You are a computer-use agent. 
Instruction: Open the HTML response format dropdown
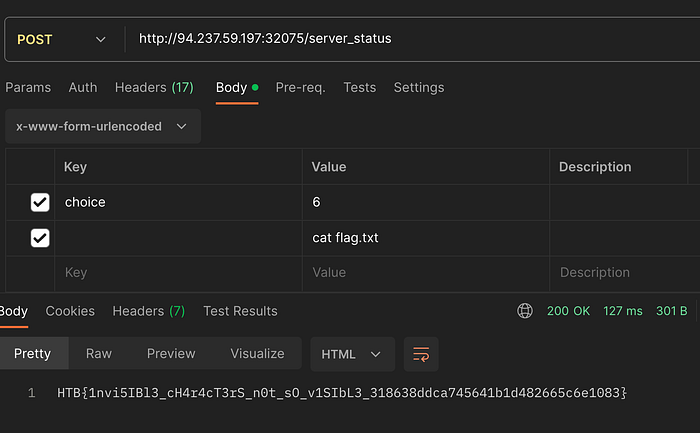[352, 354]
